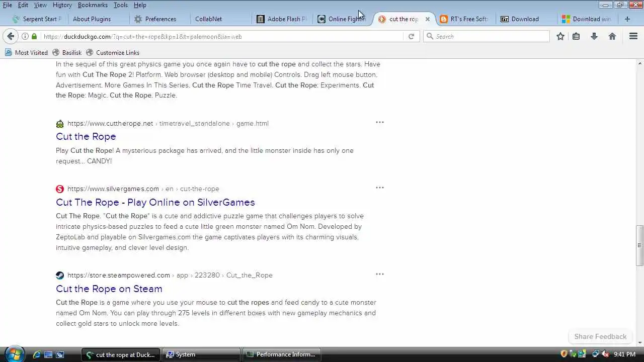Open the File menu
644x362 pixels.
coord(8,5)
